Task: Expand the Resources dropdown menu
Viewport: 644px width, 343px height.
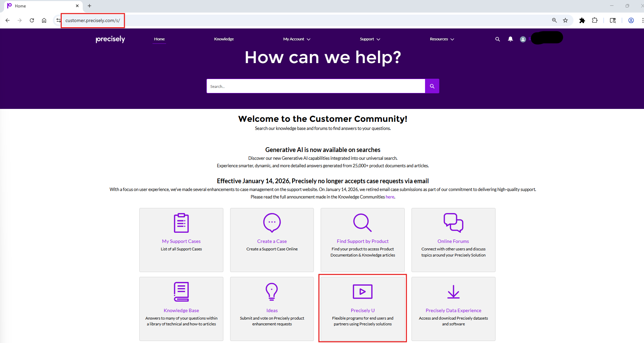Action: click(x=442, y=39)
